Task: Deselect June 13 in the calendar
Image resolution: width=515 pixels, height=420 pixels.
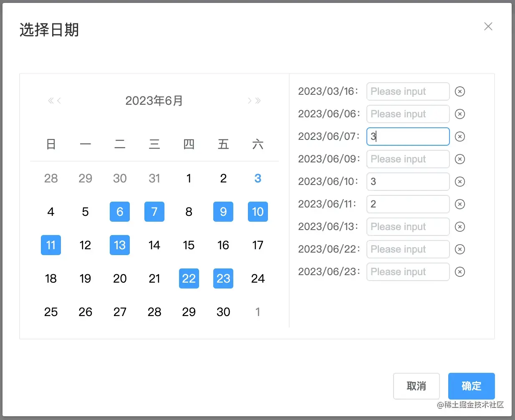Action: click(120, 245)
